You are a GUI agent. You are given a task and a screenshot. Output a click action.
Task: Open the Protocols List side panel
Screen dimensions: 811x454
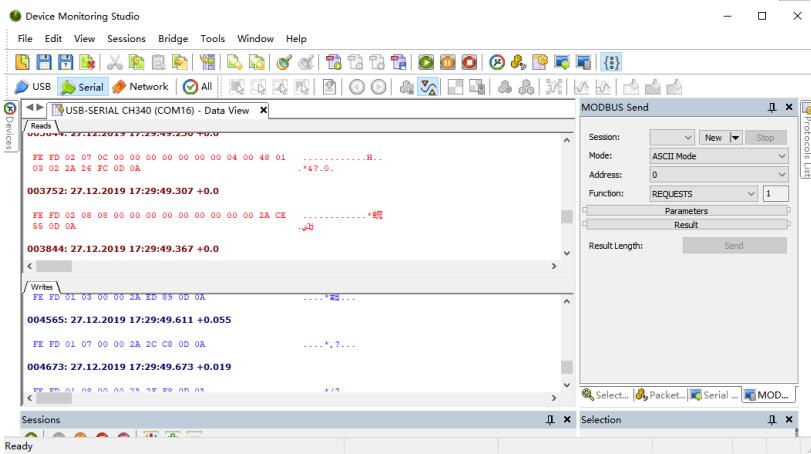point(806,140)
